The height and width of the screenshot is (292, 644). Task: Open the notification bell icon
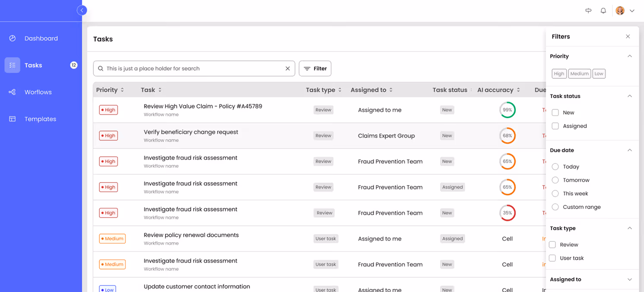coord(603,10)
